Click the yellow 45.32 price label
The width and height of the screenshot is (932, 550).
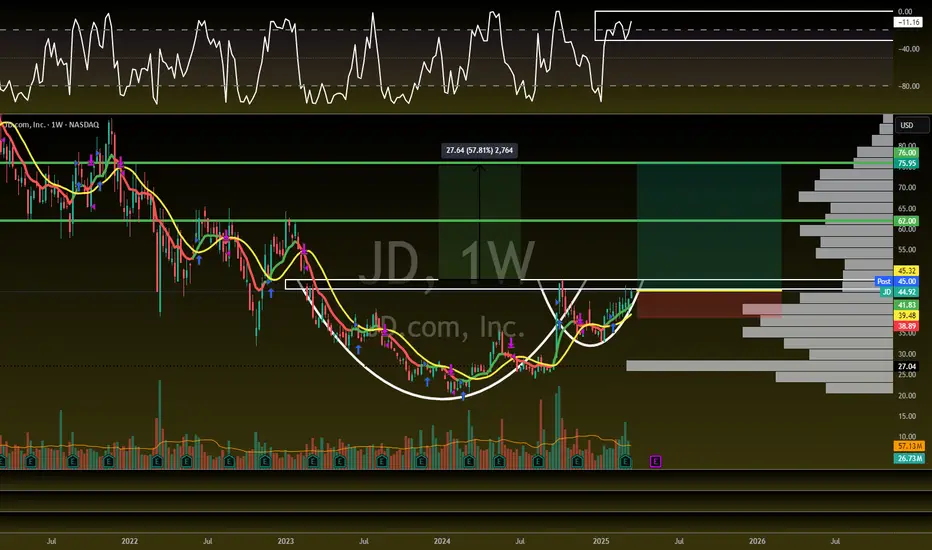tap(906, 271)
